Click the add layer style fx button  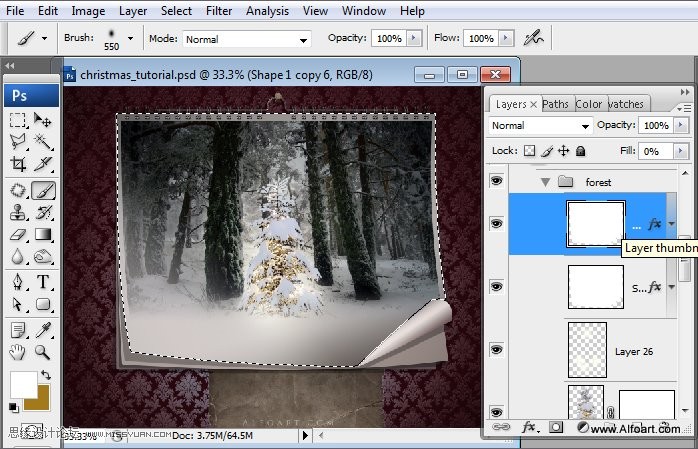526,428
